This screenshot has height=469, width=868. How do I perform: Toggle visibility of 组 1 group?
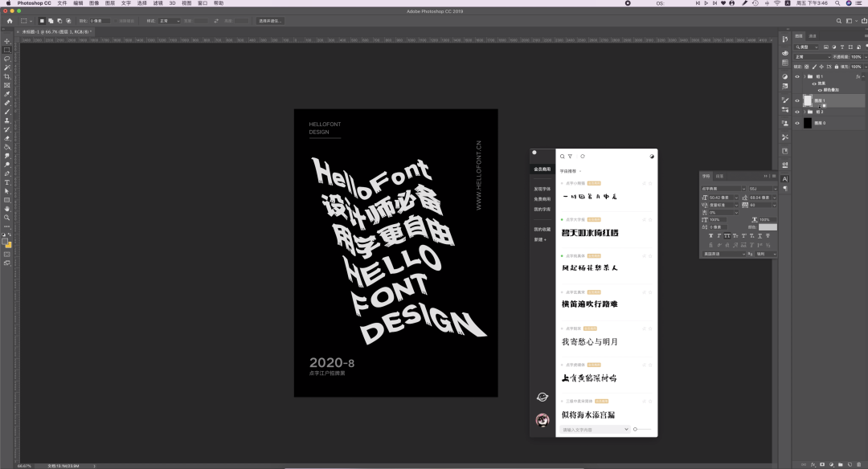tap(797, 76)
